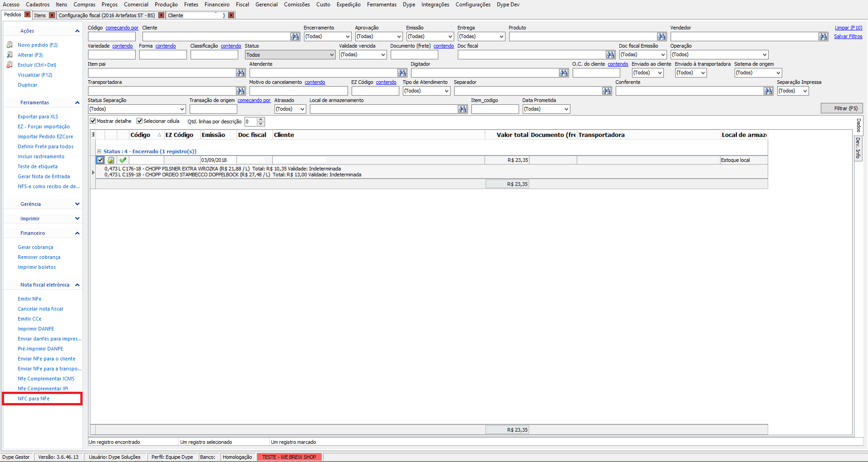This screenshot has width=868, height=462.
Task: Collapse Status 4 Encerrado group
Action: 99,151
